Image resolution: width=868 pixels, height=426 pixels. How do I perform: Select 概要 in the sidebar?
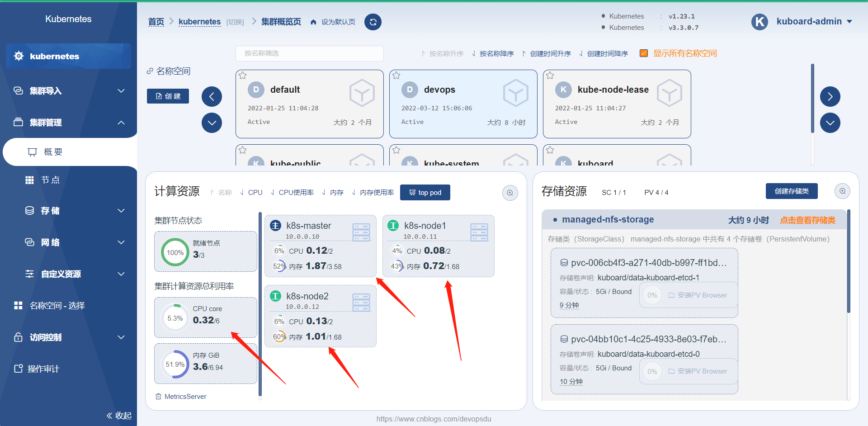pos(70,152)
